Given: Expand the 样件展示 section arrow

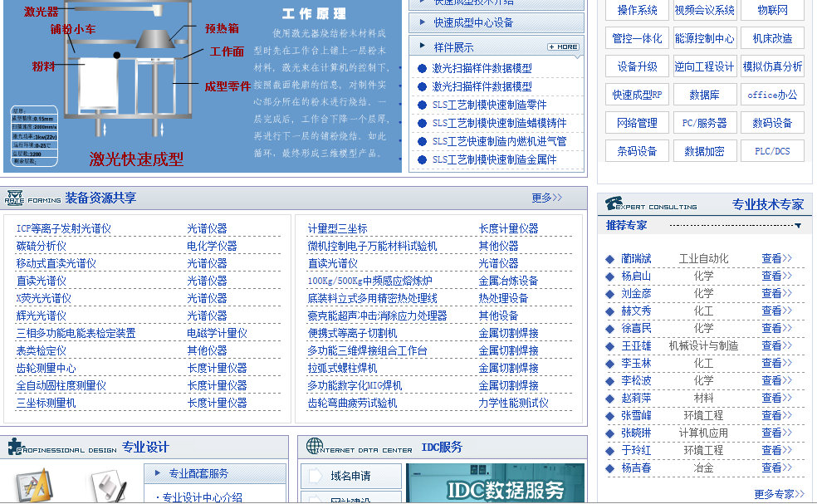Looking at the screenshot, I should coord(423,46).
